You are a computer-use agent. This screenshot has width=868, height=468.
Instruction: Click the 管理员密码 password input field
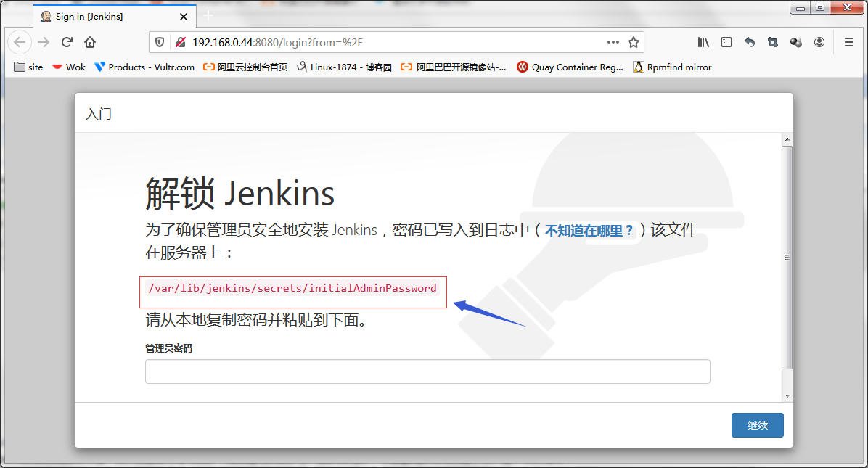tap(427, 371)
